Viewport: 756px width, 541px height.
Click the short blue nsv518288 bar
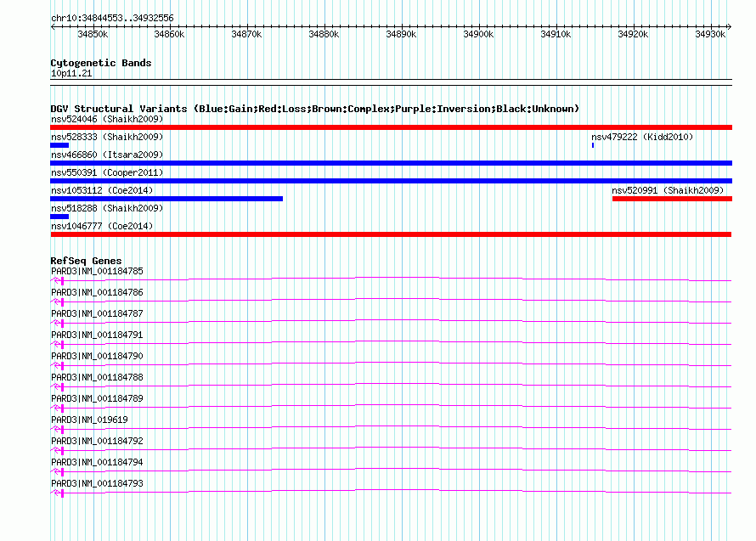pos(59,217)
